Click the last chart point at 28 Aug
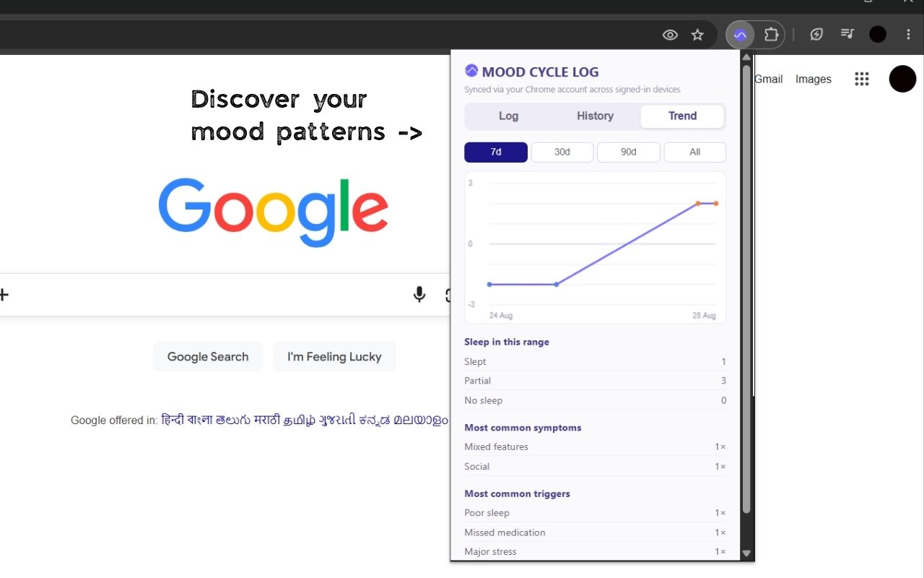 click(x=716, y=204)
